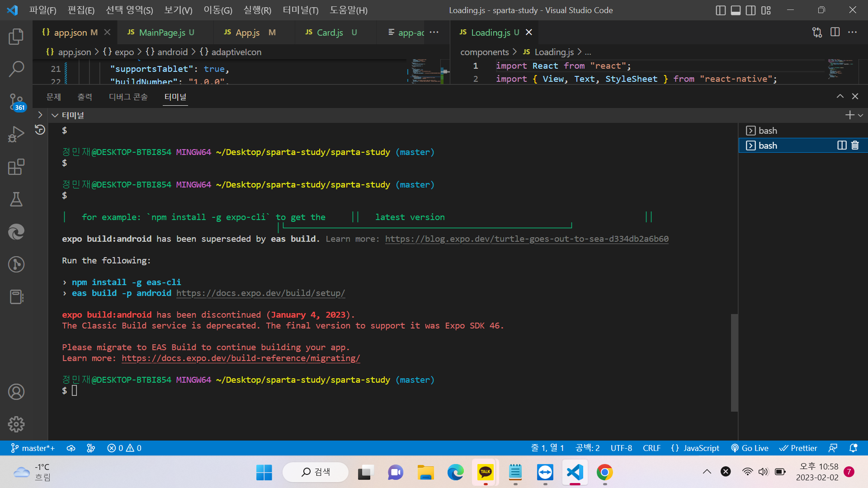Split the Loading.js editor to the right

(835, 32)
